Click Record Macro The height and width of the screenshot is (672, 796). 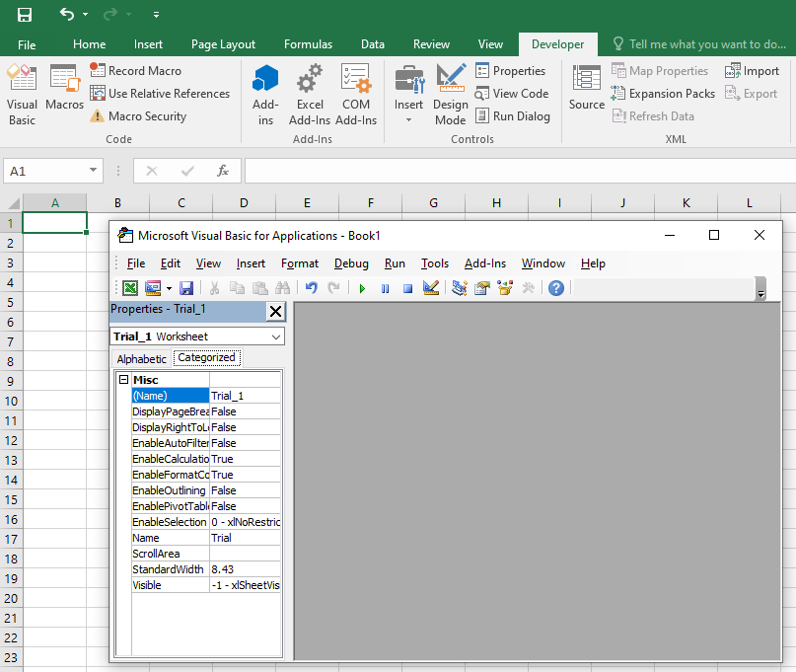(144, 71)
